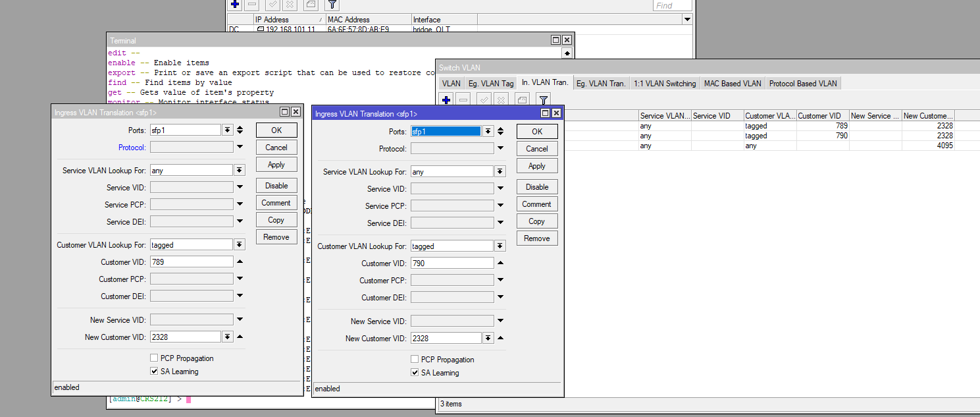Toggle PCP Propagation in Customer VID 790 dialog

[415, 360]
